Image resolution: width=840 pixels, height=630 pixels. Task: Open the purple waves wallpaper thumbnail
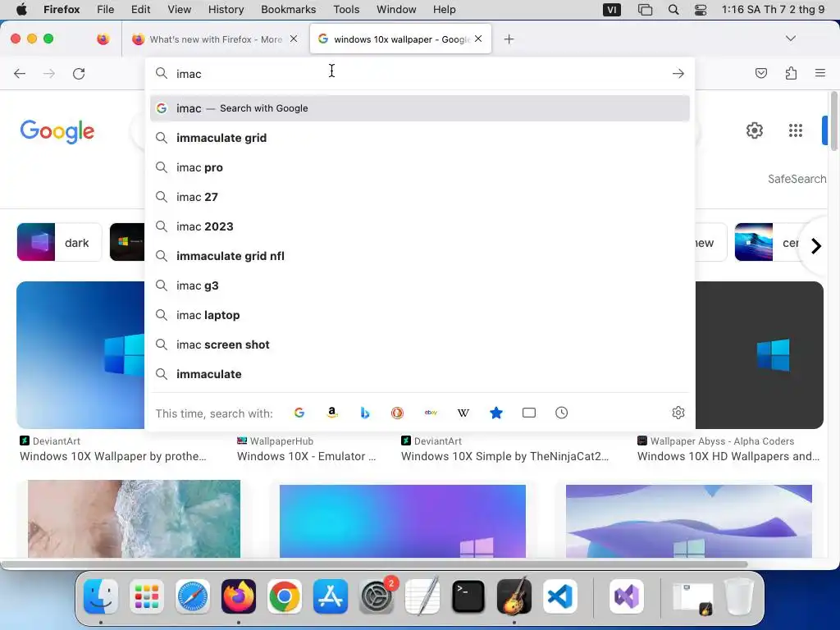(x=689, y=521)
